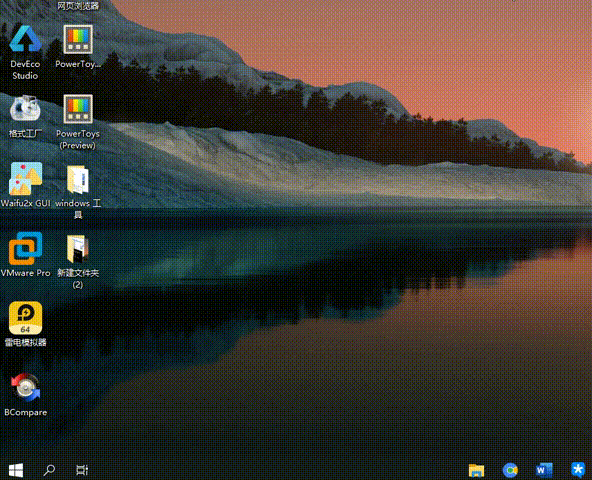
Task: Open the Windows Start menu
Action: [x=16, y=470]
